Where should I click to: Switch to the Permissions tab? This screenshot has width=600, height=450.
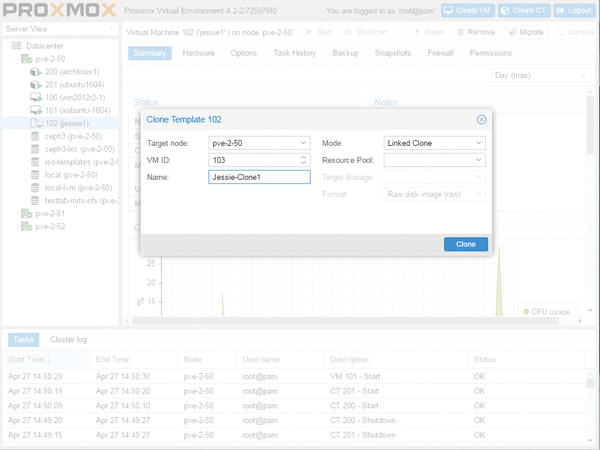[x=491, y=53]
